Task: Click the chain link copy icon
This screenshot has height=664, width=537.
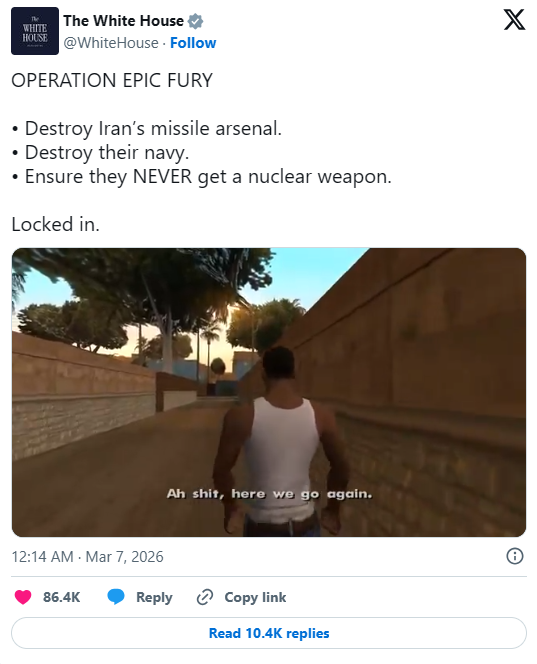Action: point(205,597)
